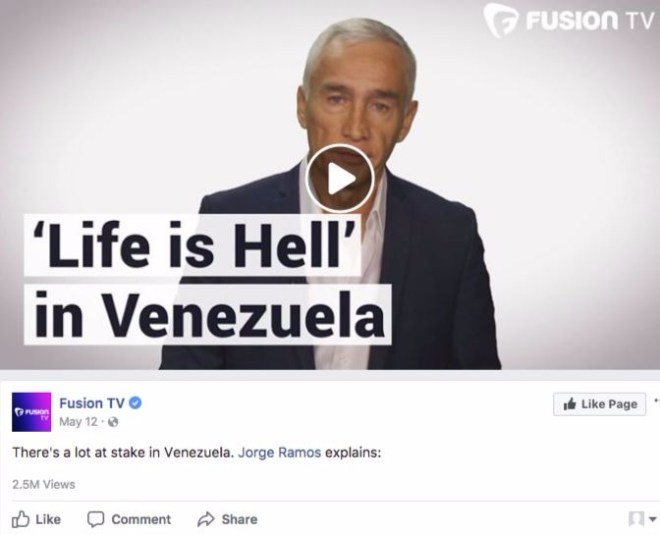The height and width of the screenshot is (535, 660).
Task: Open the May 12 post timestamp
Action: tap(78, 422)
